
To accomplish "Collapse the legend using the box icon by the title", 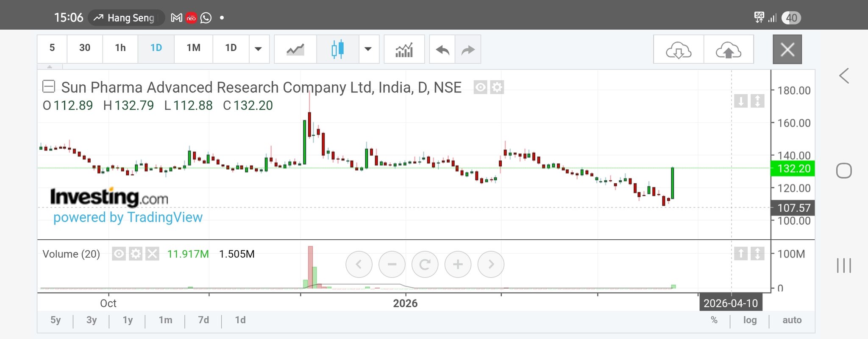I will click(49, 87).
